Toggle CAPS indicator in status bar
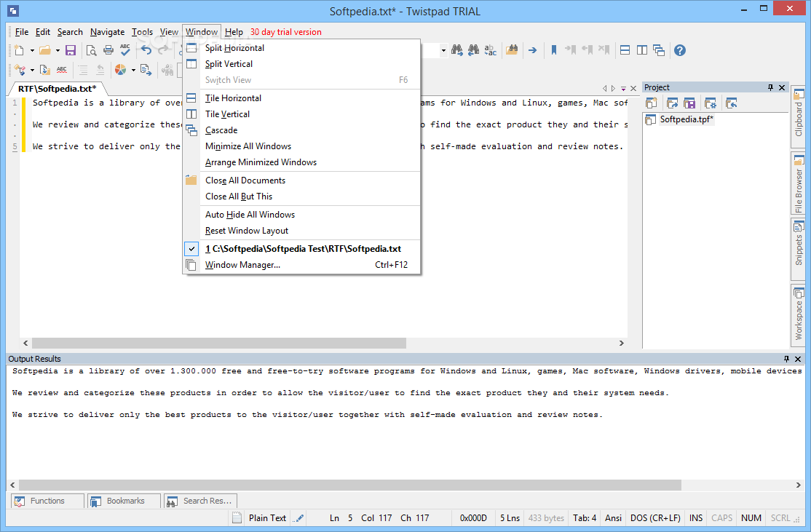 (x=722, y=518)
